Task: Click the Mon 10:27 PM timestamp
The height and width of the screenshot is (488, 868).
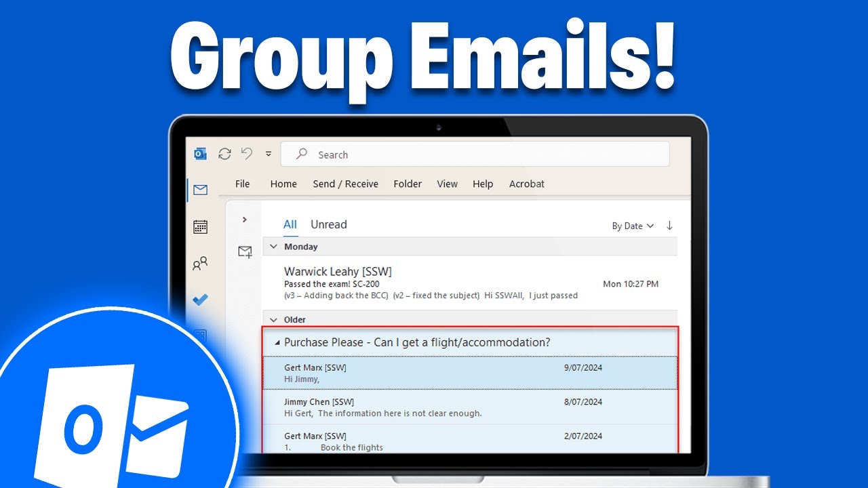Action: 631,284
